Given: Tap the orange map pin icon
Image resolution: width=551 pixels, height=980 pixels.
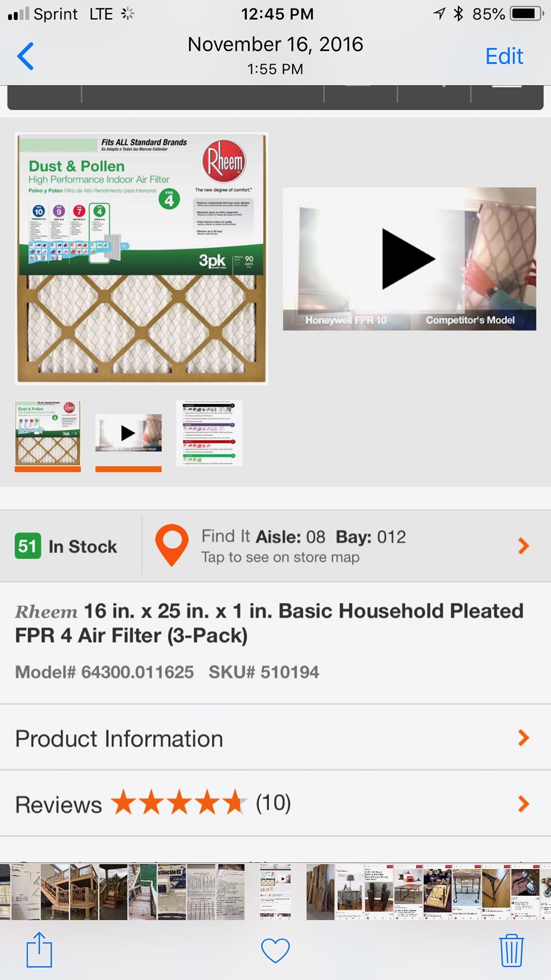Looking at the screenshot, I should pos(172,545).
